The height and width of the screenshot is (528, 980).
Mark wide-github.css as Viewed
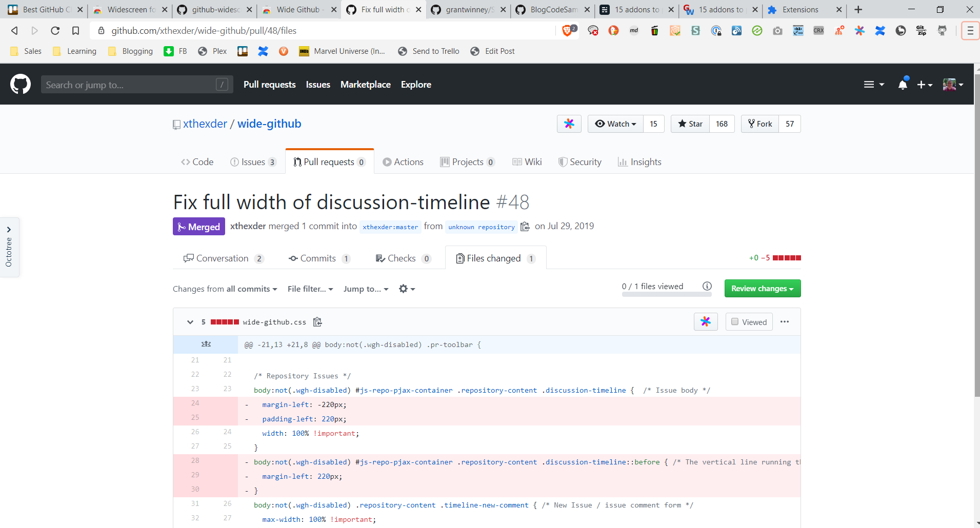coord(749,322)
